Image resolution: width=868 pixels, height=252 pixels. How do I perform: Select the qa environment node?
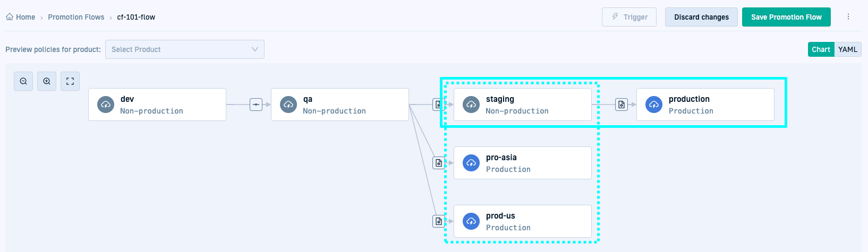point(340,105)
